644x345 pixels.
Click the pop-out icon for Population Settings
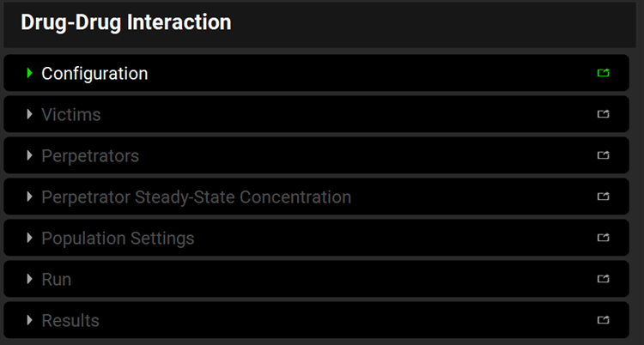603,239
